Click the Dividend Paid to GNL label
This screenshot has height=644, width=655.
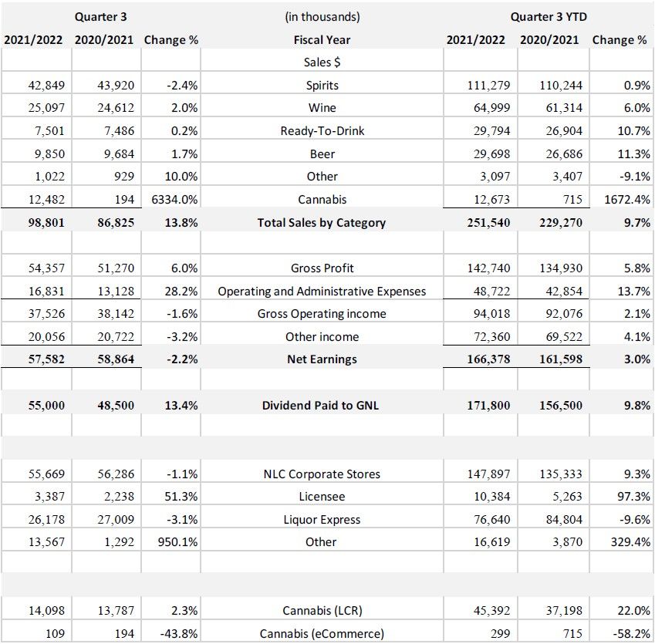pyautogui.click(x=322, y=406)
